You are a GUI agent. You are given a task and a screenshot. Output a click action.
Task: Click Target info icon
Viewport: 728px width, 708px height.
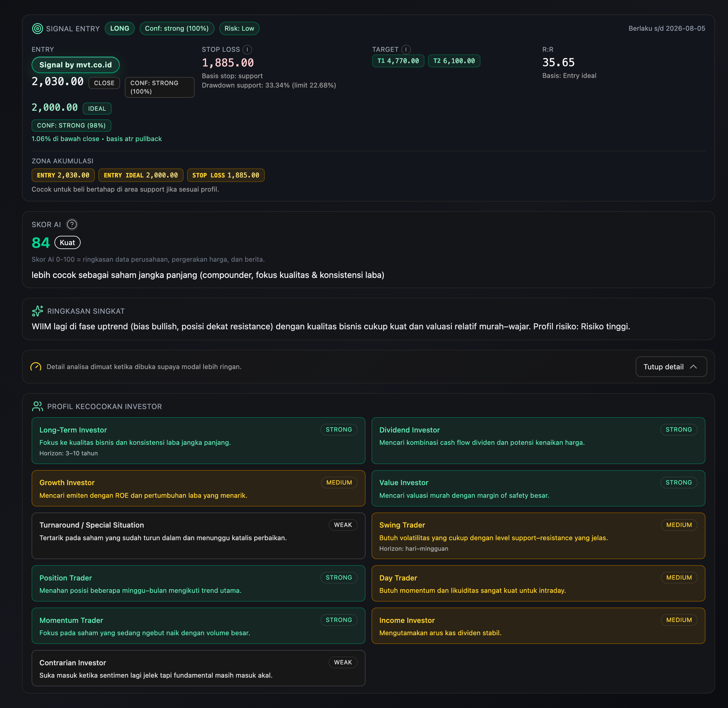tap(406, 49)
